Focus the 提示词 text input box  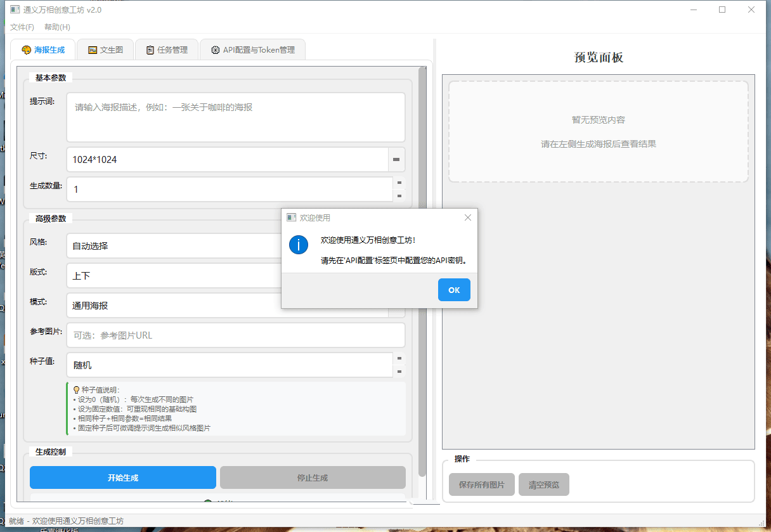point(235,117)
